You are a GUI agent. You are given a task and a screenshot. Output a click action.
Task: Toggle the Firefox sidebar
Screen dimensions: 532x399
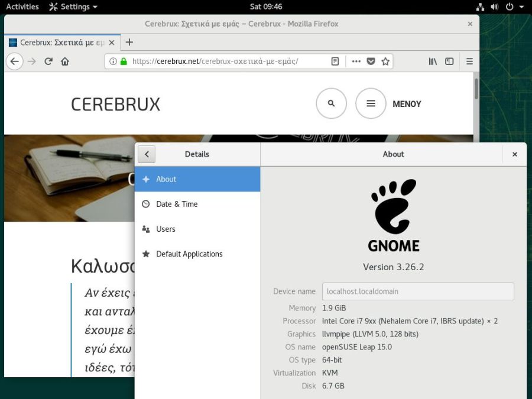point(449,61)
